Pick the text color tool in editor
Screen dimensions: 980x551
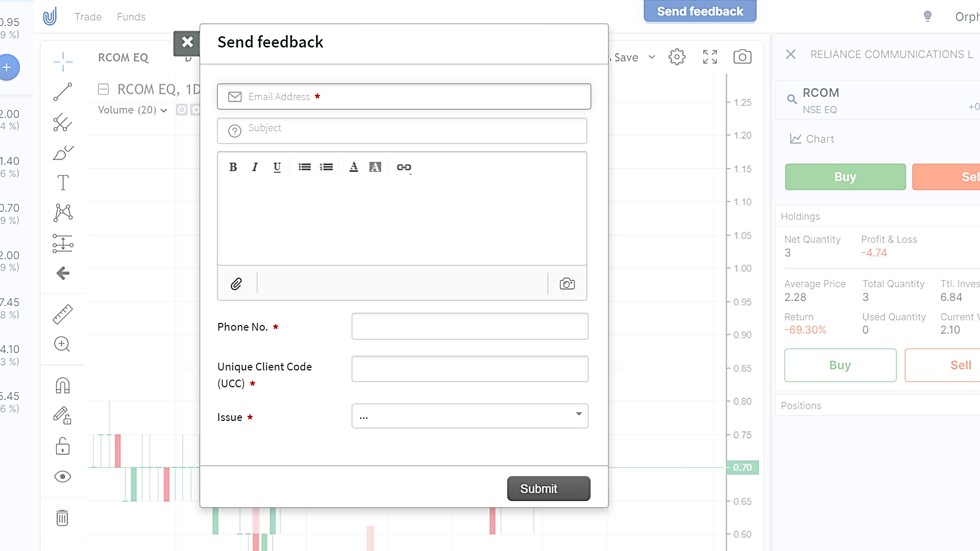coord(353,167)
